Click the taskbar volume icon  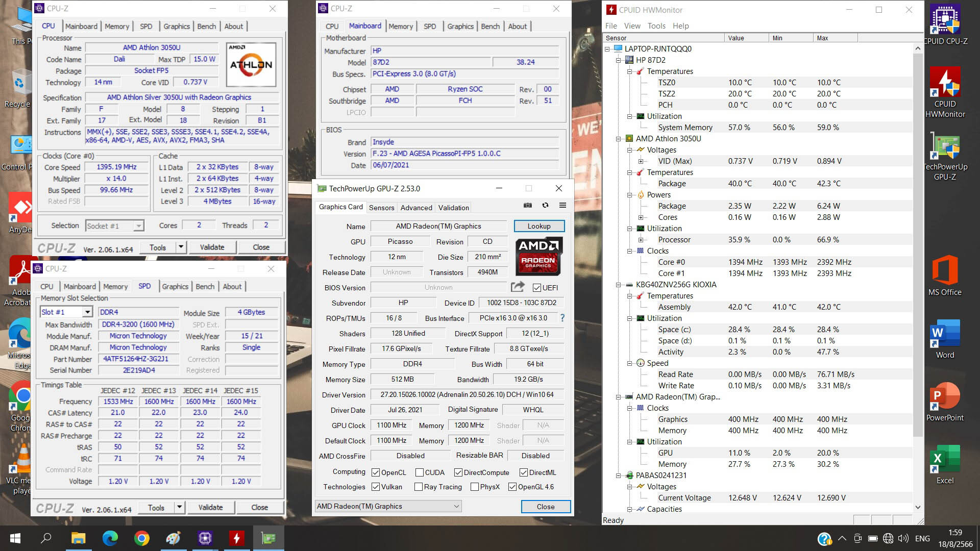(x=903, y=538)
